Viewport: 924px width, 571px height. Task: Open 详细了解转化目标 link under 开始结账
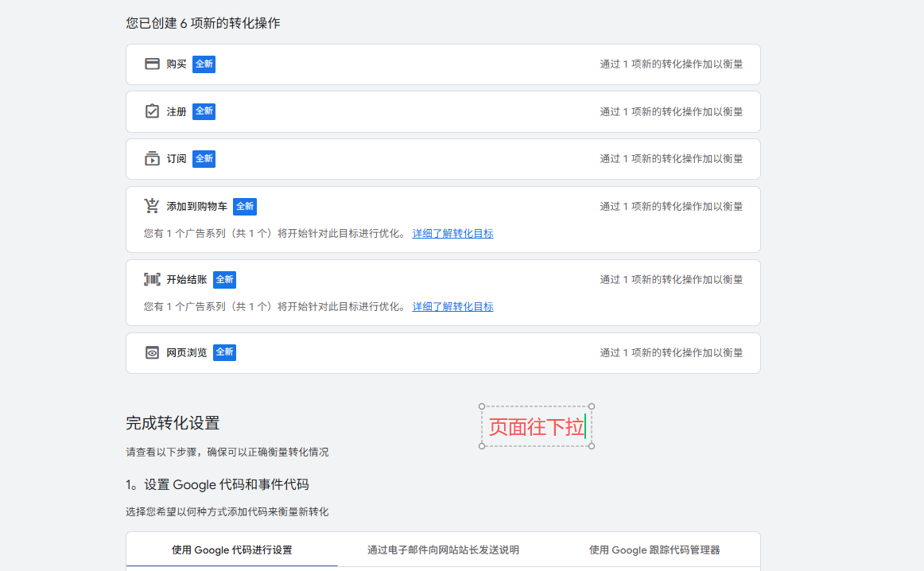(452, 307)
